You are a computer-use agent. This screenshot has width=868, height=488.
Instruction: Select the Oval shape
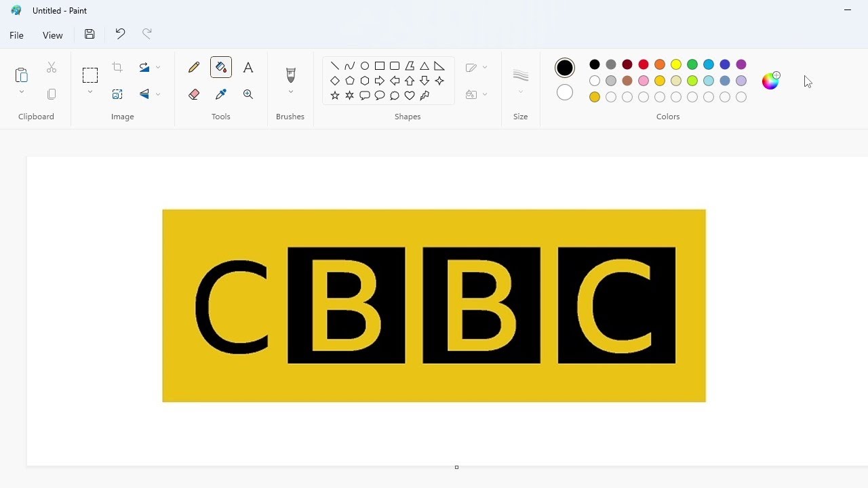365,66
